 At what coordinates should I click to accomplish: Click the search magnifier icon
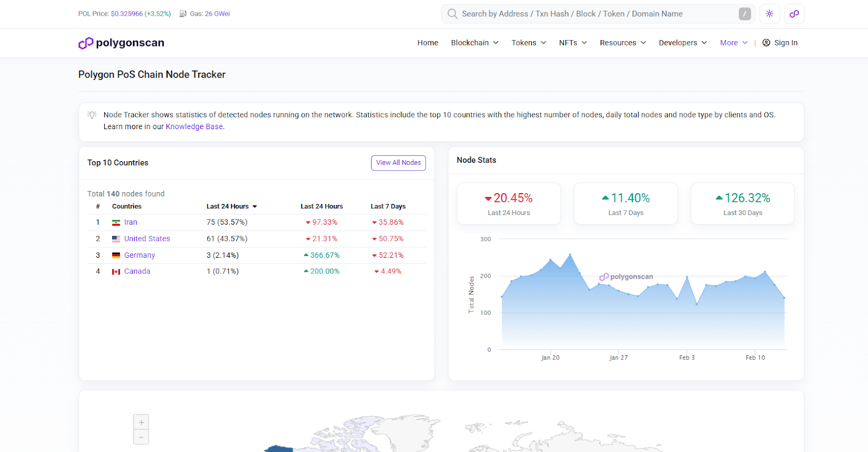coord(452,14)
